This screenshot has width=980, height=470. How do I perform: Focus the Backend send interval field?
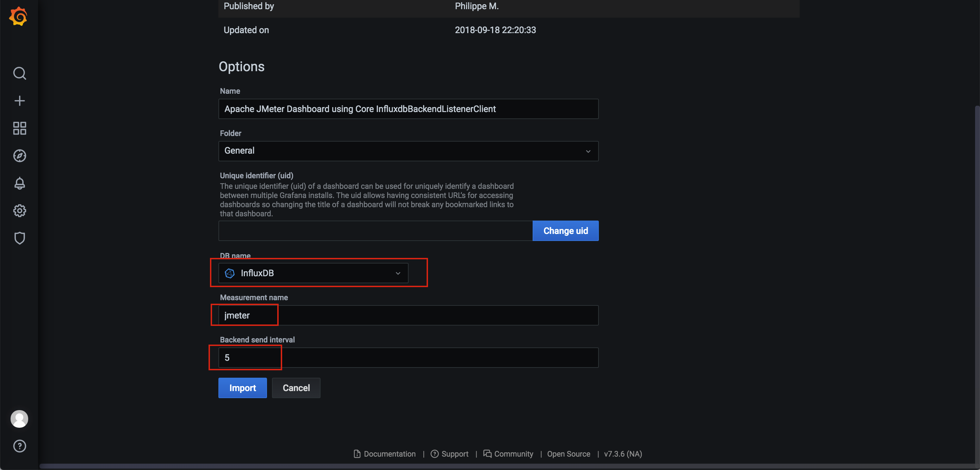(408, 358)
